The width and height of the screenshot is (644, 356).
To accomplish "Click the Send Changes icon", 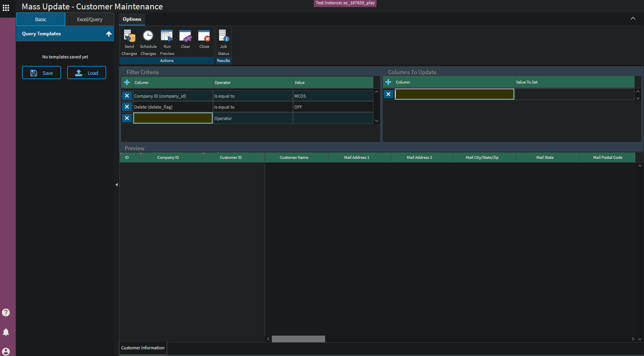I will coord(129,37).
